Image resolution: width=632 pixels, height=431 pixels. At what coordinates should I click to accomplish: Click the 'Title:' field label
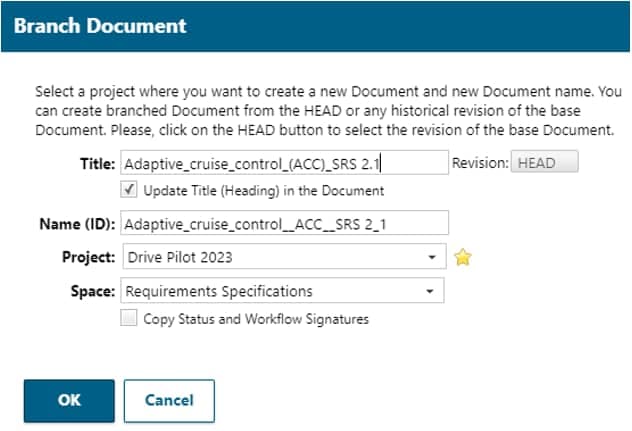96,163
